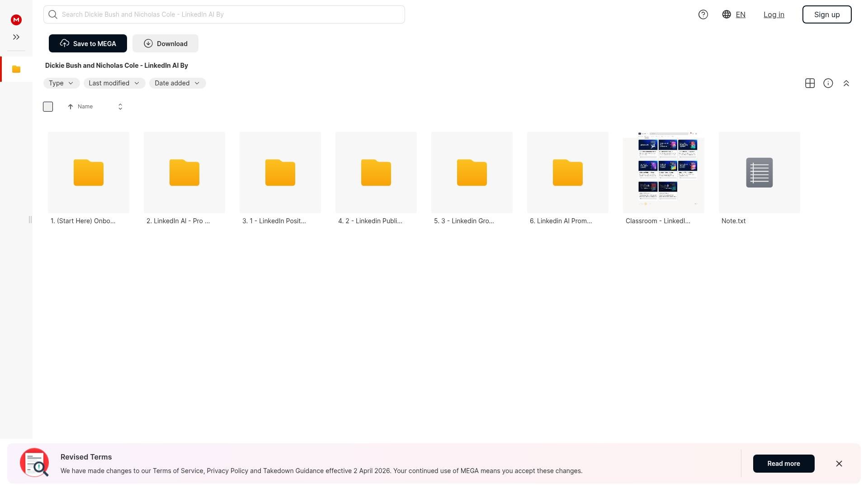
Task: Open the Date added filter dropdown
Action: tap(177, 83)
